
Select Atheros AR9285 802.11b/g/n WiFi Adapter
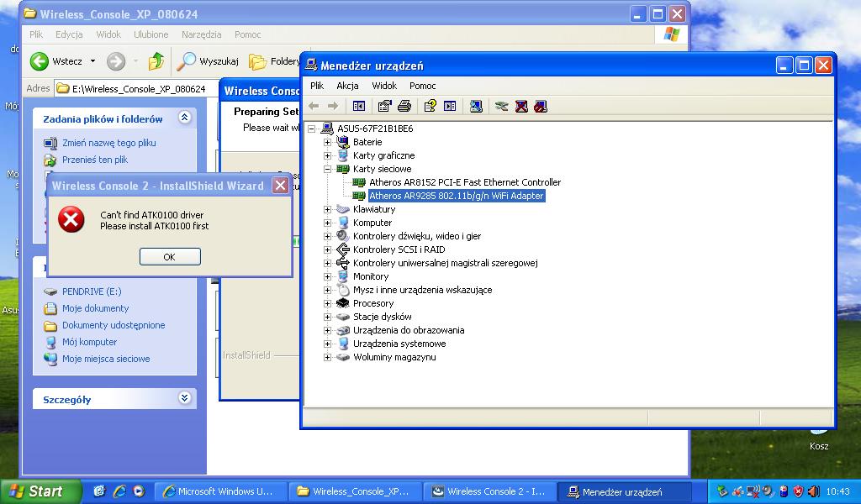click(457, 196)
